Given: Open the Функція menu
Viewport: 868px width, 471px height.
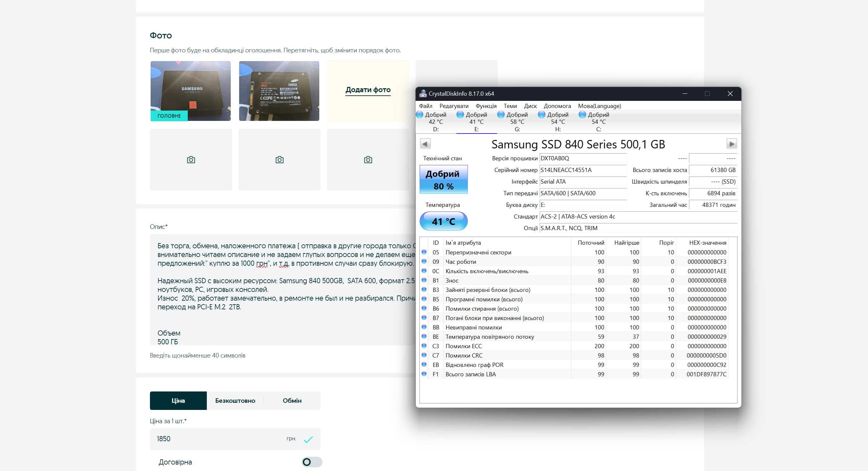Looking at the screenshot, I should (486, 106).
